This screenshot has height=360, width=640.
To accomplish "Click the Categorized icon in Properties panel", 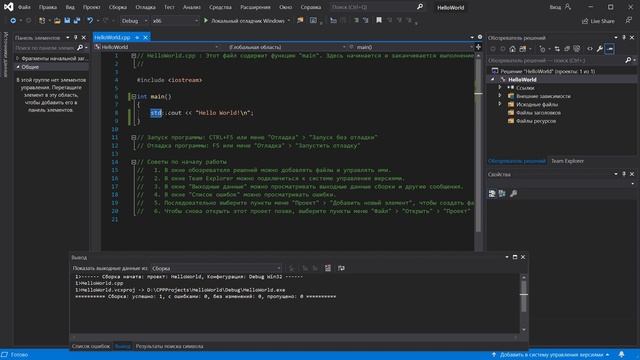I will pos(492,193).
